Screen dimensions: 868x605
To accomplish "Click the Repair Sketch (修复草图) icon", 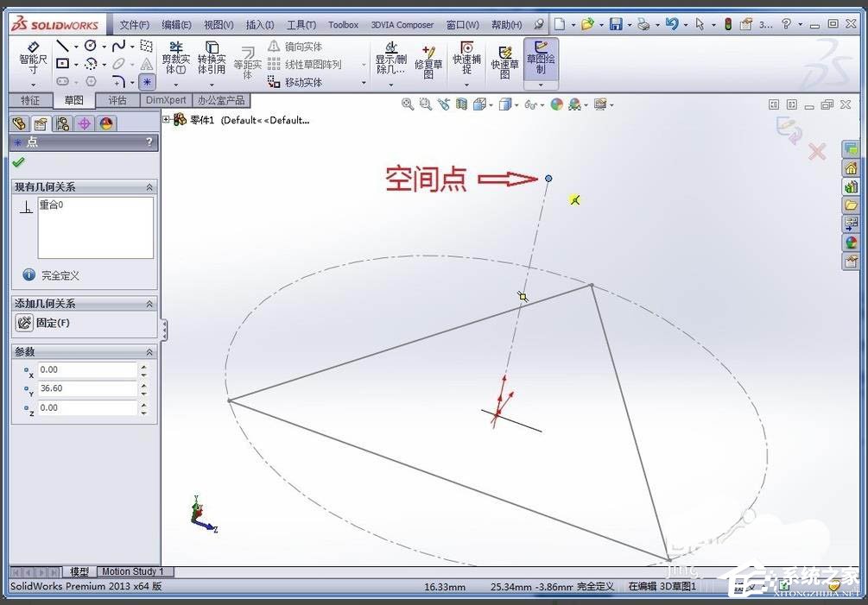I will pyautogui.click(x=429, y=60).
